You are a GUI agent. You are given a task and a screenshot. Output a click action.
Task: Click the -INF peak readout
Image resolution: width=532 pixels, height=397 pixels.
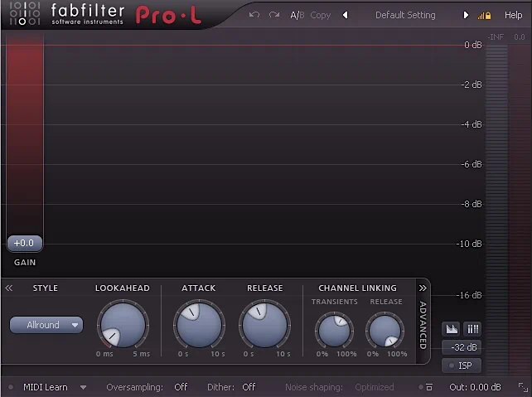(496, 36)
